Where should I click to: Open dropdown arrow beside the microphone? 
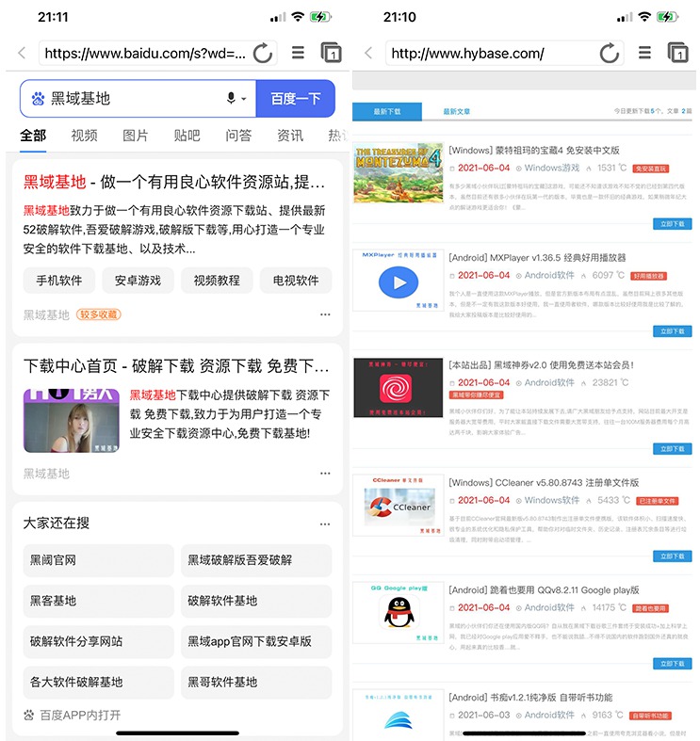(244, 99)
